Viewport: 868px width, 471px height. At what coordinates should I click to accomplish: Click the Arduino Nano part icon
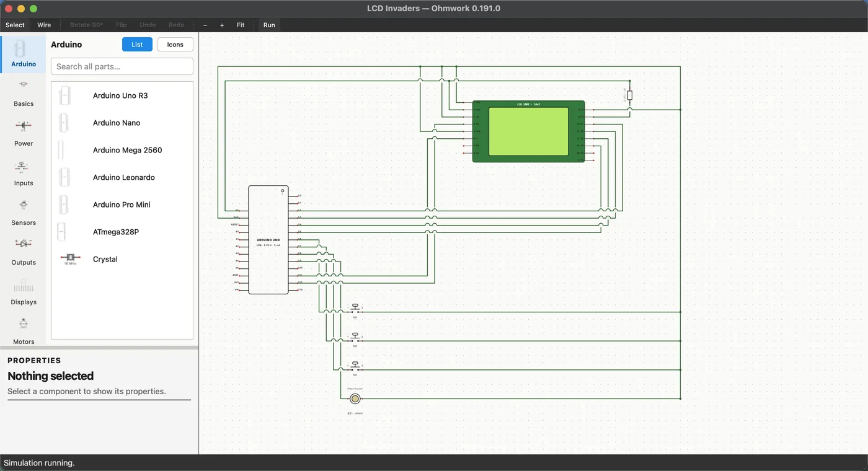click(63, 123)
